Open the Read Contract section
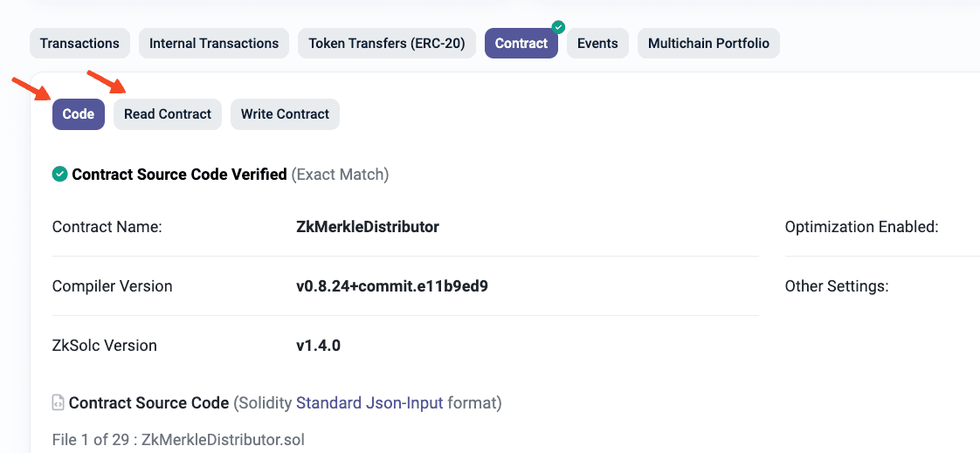 (168, 114)
